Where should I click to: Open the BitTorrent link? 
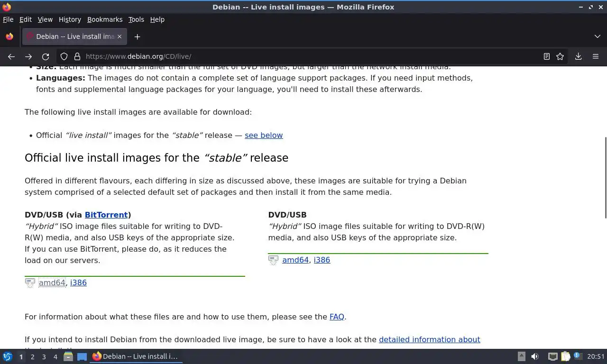pyautogui.click(x=106, y=215)
